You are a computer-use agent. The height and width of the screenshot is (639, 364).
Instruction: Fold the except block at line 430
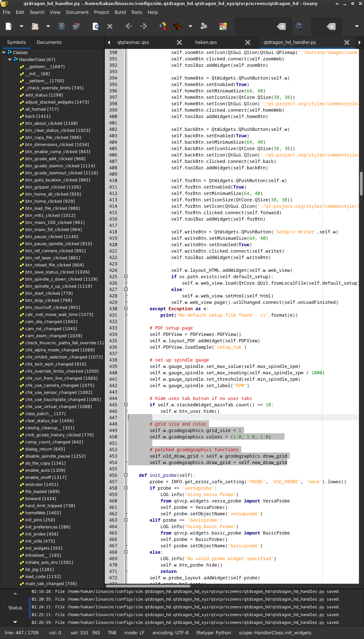click(x=126, y=309)
